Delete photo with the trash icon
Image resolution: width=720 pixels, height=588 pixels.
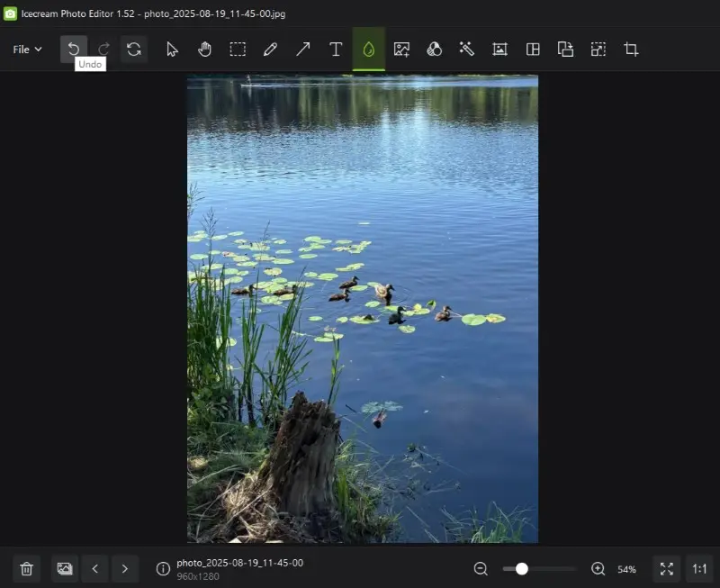(27, 569)
